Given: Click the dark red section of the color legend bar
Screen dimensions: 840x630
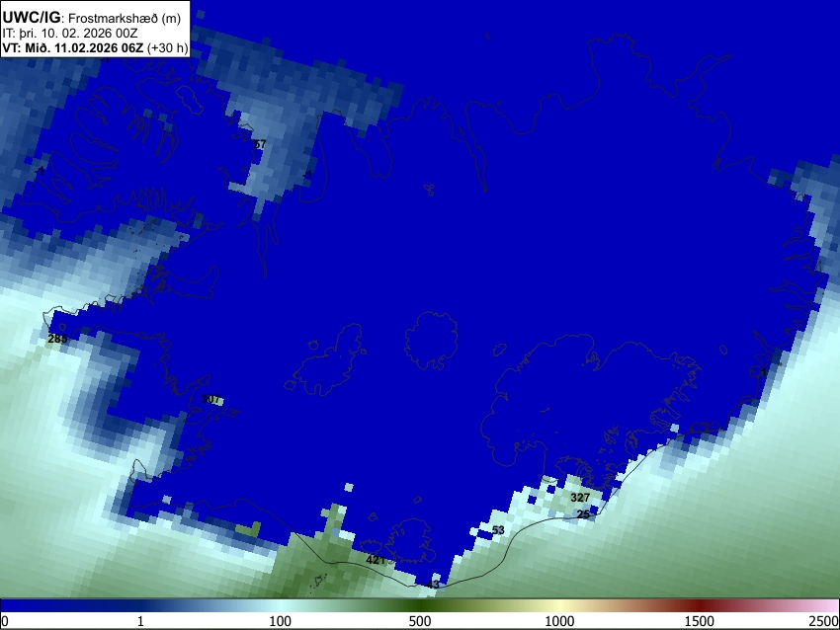Looking at the screenshot, I should point(700,606).
